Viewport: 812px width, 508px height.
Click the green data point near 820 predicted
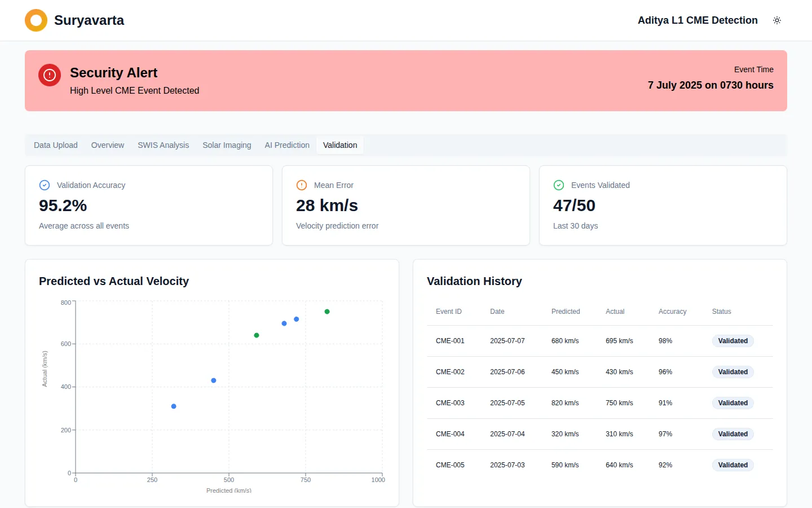coord(327,312)
